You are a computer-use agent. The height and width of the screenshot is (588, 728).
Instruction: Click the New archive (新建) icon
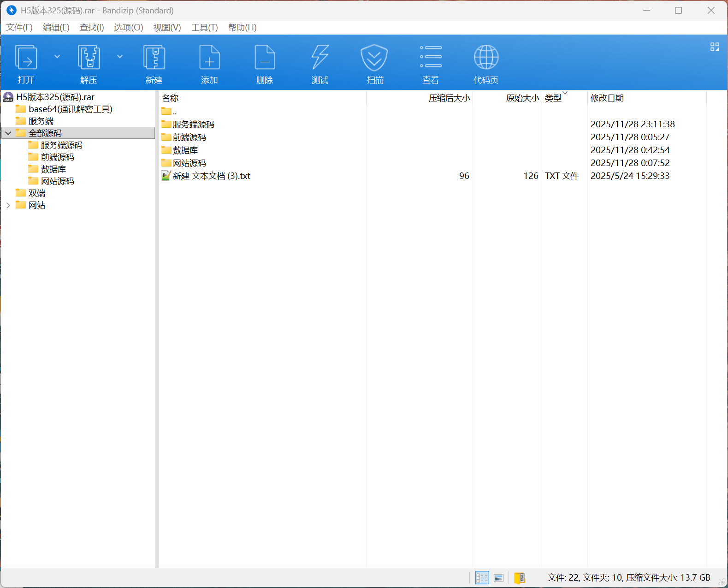[x=154, y=58]
